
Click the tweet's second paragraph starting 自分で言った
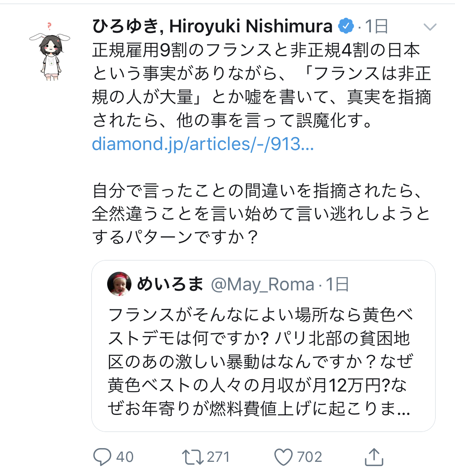point(261,214)
